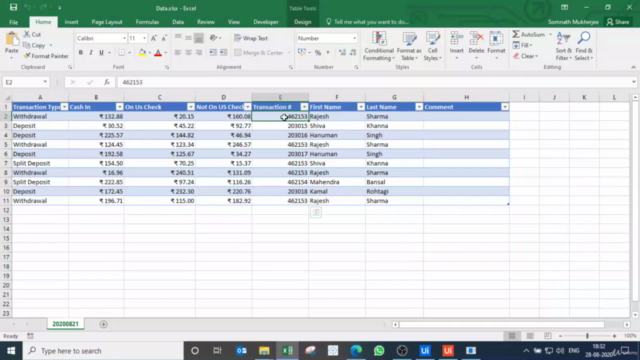The width and height of the screenshot is (640, 360).
Task: Open the Borders button
Action: click(x=122, y=53)
